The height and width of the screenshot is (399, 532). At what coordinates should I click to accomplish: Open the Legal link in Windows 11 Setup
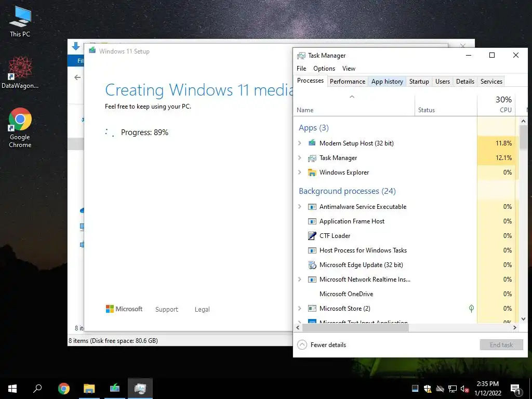click(x=202, y=310)
